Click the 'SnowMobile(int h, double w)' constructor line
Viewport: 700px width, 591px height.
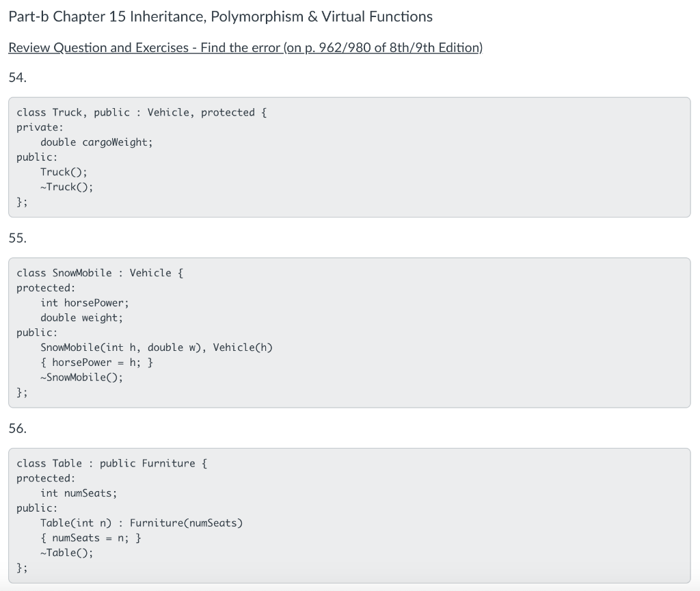coord(157,347)
